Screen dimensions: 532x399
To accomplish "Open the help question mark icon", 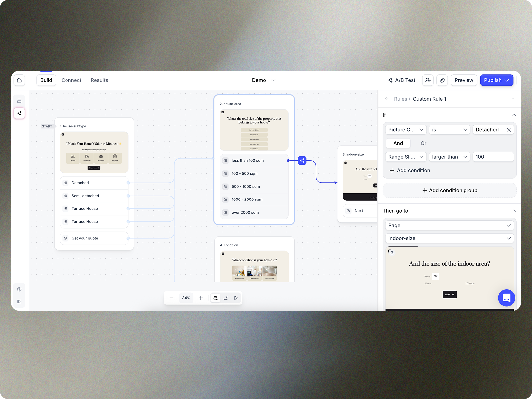I will [x=19, y=289].
